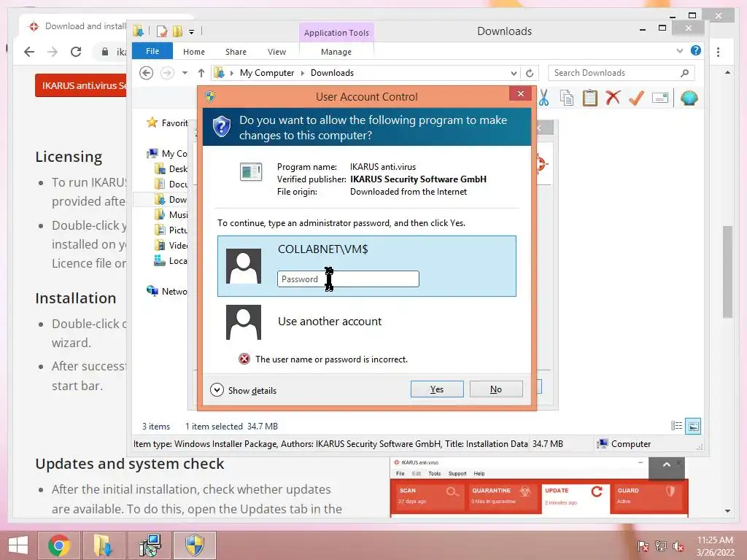Click the UAC shield taskbar icon
The width and height of the screenshot is (747, 560).
point(194,545)
